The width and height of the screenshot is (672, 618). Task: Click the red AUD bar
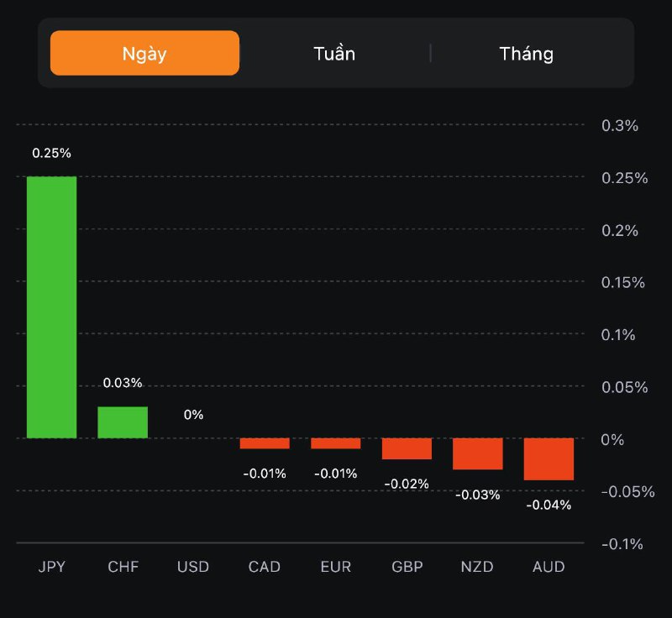pyautogui.click(x=549, y=458)
